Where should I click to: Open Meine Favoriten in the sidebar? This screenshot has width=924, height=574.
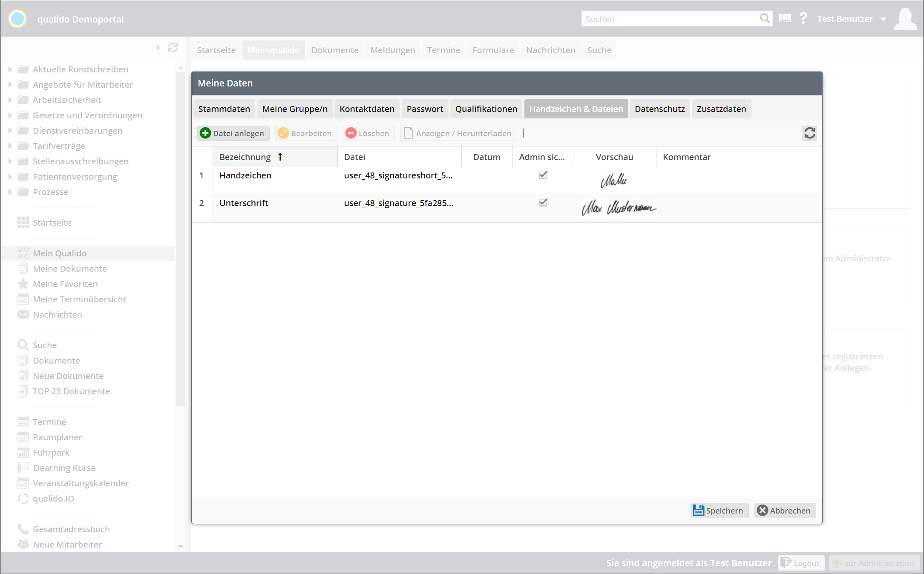pyautogui.click(x=65, y=284)
